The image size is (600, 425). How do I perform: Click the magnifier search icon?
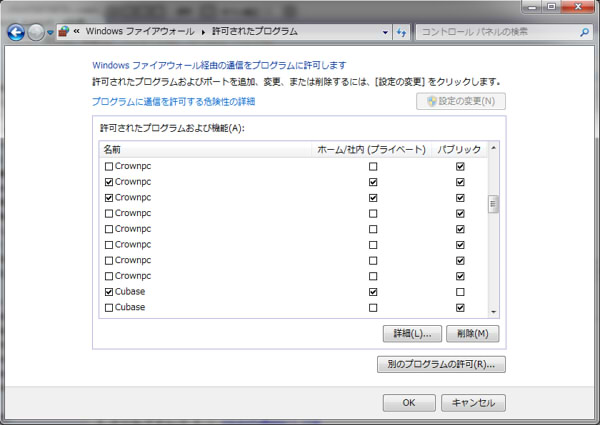[x=584, y=32]
